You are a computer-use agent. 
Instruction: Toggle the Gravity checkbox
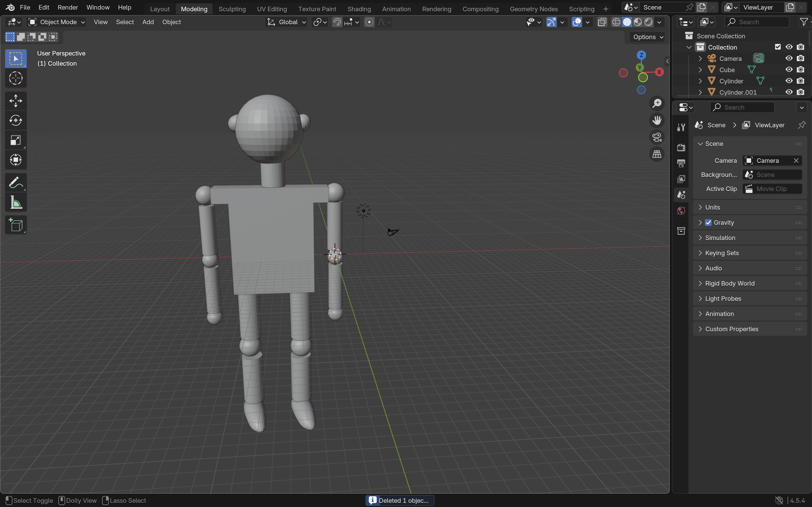pyautogui.click(x=708, y=223)
